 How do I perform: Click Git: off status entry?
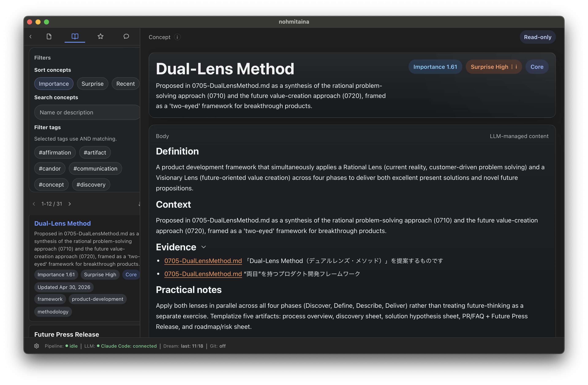[218, 346]
